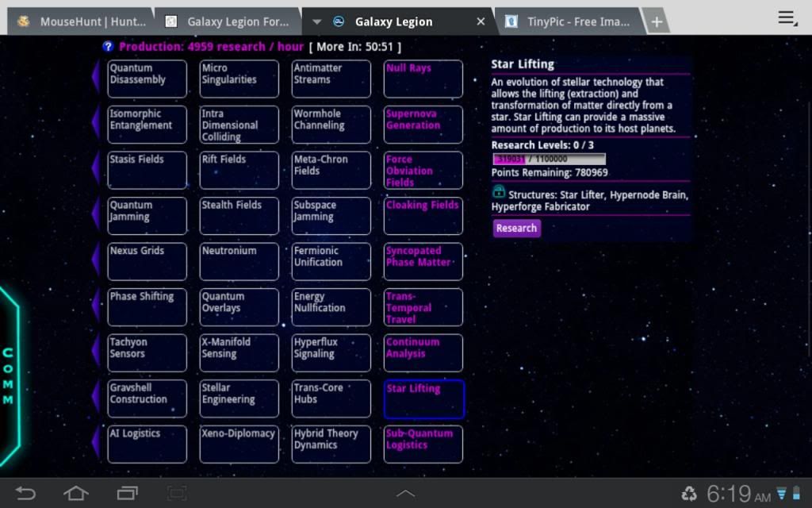Open the dropdown arrow on Galaxy Legion tab
The height and width of the screenshot is (508, 812).
pyautogui.click(x=316, y=21)
